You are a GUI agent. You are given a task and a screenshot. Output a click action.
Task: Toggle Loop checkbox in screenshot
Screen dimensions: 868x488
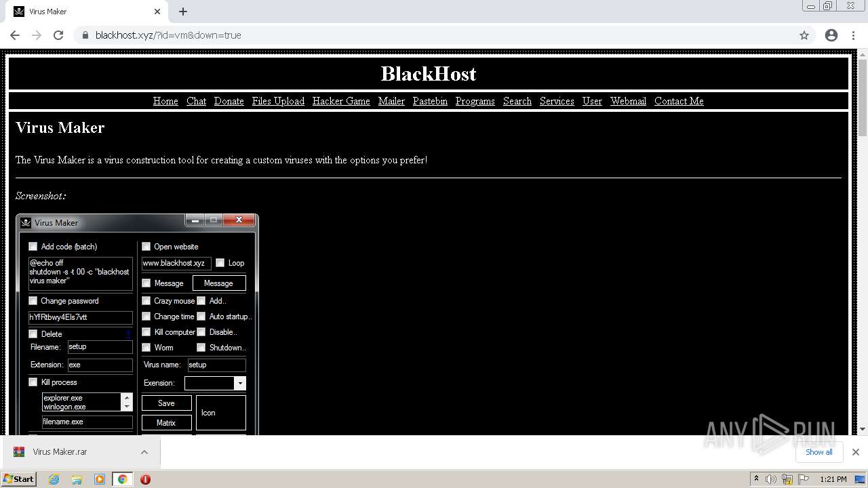coord(220,263)
